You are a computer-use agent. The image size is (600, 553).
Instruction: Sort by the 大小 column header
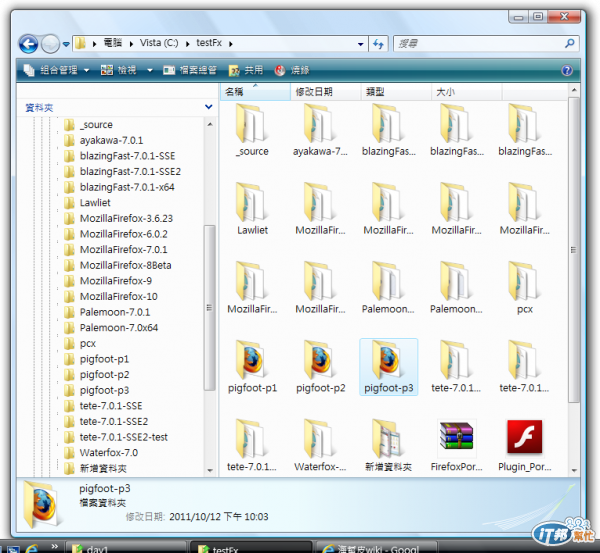[466, 92]
